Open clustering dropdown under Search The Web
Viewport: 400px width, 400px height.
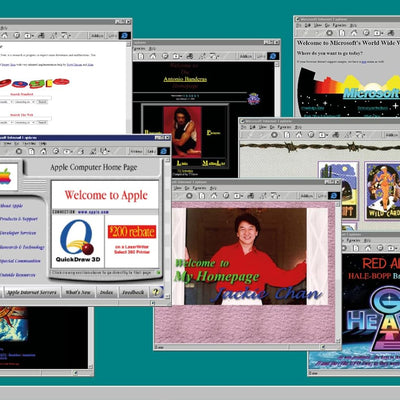(x=25, y=122)
